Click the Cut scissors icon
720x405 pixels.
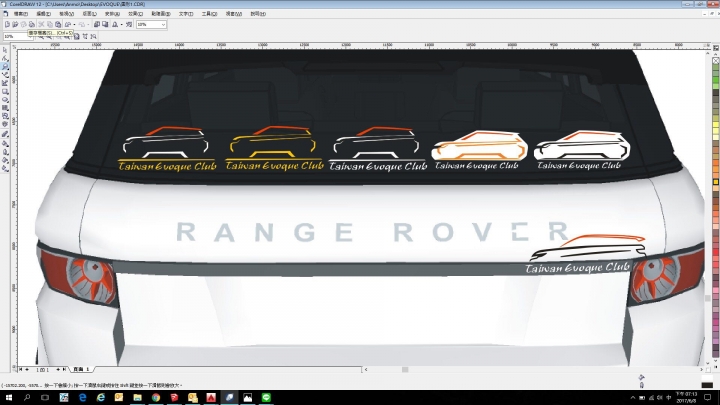[x=41, y=24]
